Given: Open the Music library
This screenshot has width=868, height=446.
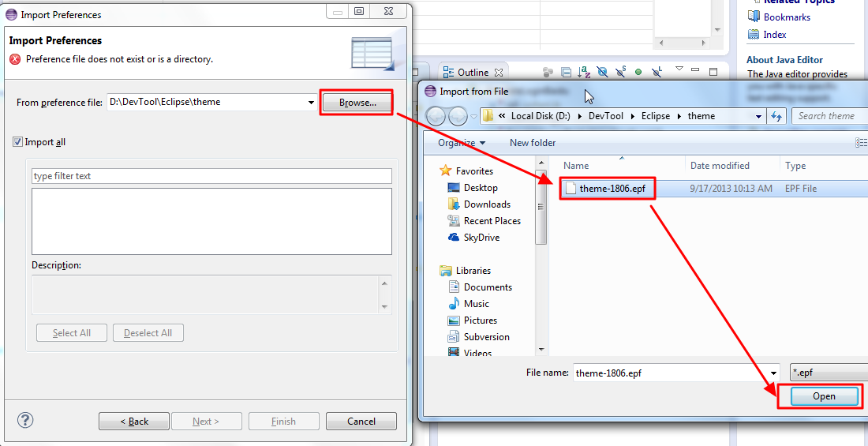Looking at the screenshot, I should [476, 304].
